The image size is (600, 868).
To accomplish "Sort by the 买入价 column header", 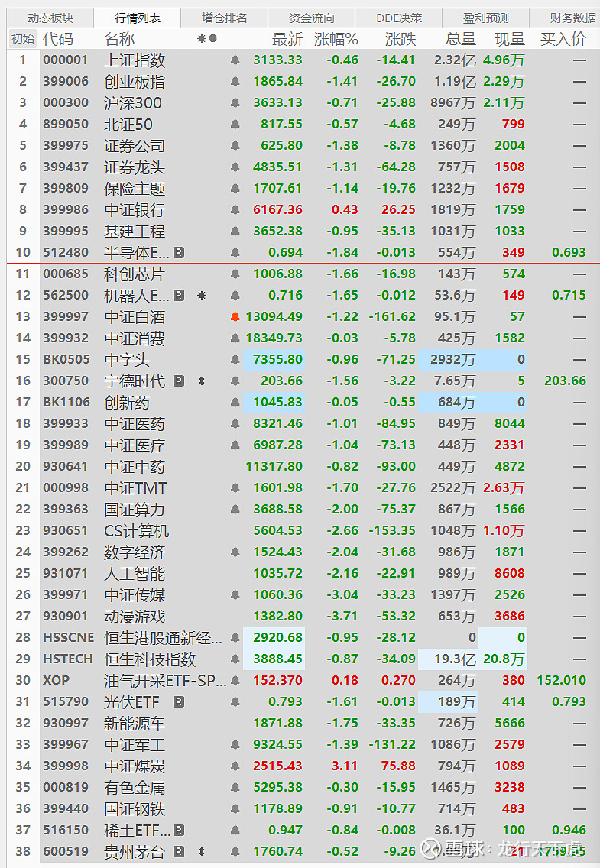I will (x=563, y=39).
